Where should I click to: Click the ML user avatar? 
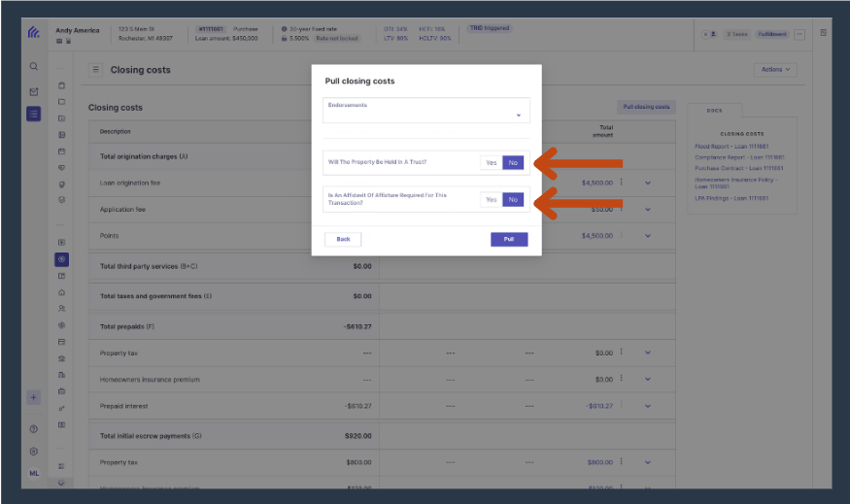(x=34, y=474)
